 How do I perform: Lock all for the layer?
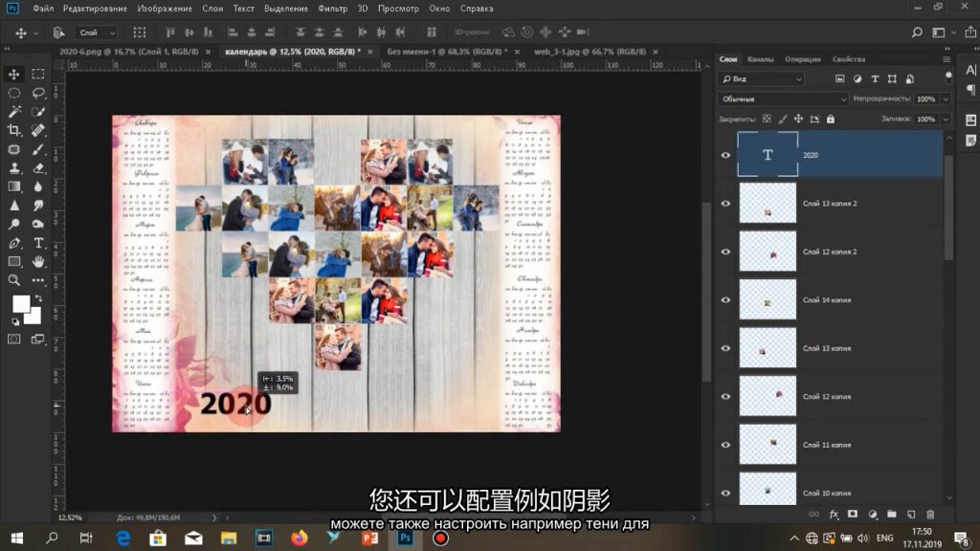[831, 119]
